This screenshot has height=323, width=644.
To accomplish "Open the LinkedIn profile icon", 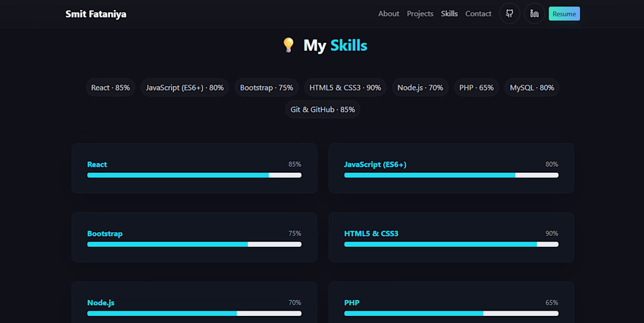I will 535,13.
